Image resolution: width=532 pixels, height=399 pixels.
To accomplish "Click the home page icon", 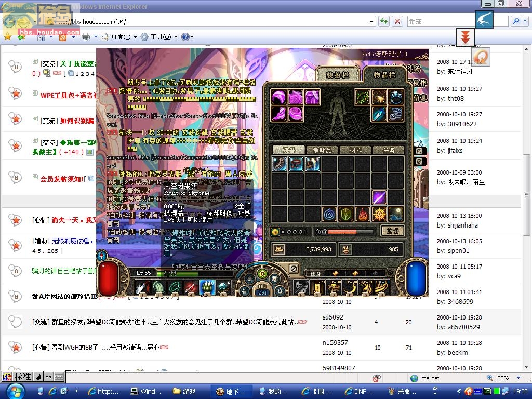I will point(41,37).
